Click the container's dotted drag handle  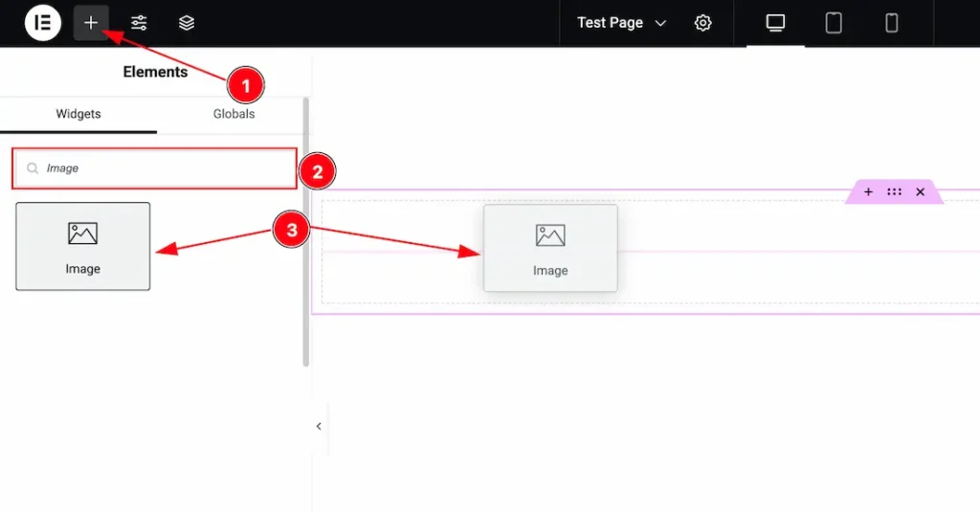pos(894,192)
